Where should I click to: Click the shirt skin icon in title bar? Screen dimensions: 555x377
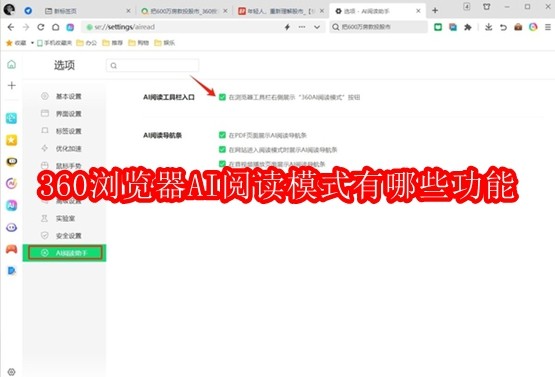pyautogui.click(x=487, y=6)
